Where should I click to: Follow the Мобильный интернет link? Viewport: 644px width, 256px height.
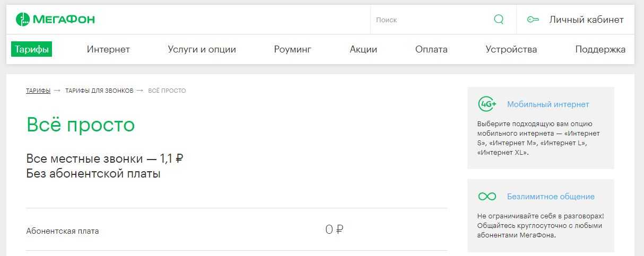[548, 104]
